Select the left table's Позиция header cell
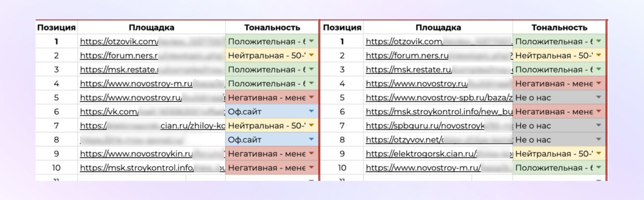 [x=57, y=27]
